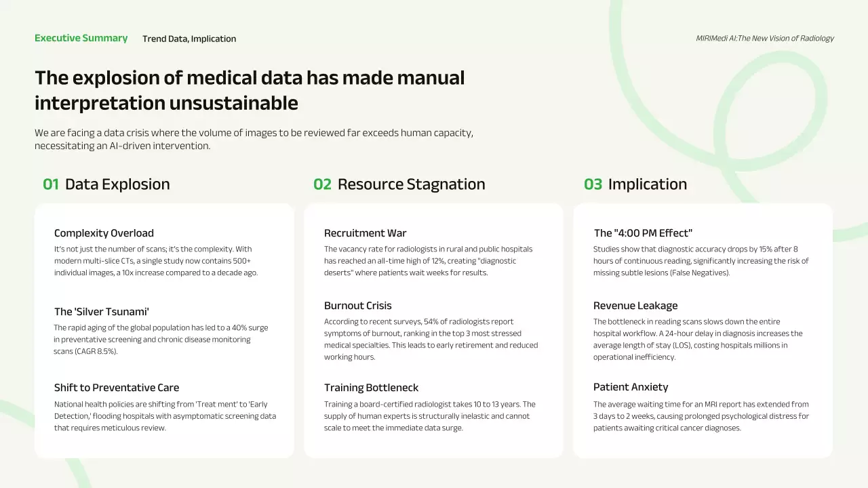Select the 01 Data Explosion heading
The width and height of the screenshot is (868, 488).
(x=106, y=184)
